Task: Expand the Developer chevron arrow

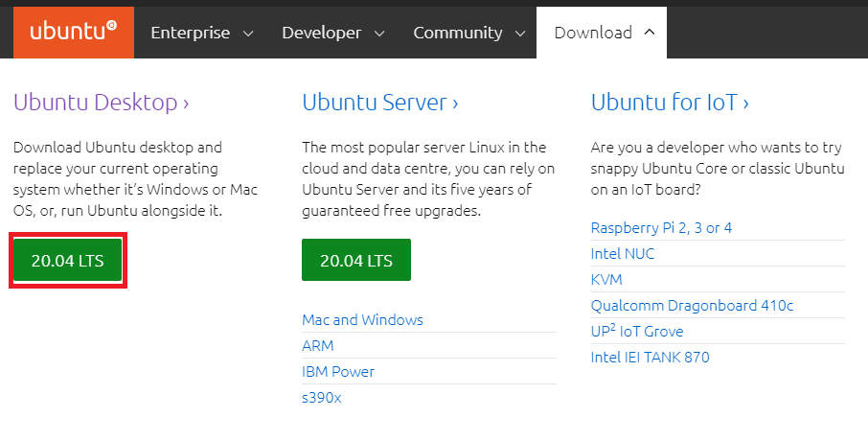Action: (379, 34)
